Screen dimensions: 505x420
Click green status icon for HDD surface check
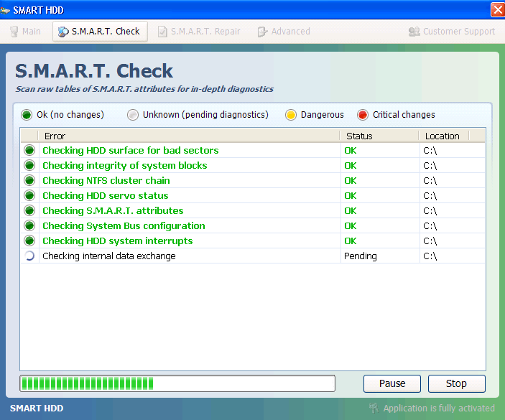pyautogui.click(x=29, y=151)
